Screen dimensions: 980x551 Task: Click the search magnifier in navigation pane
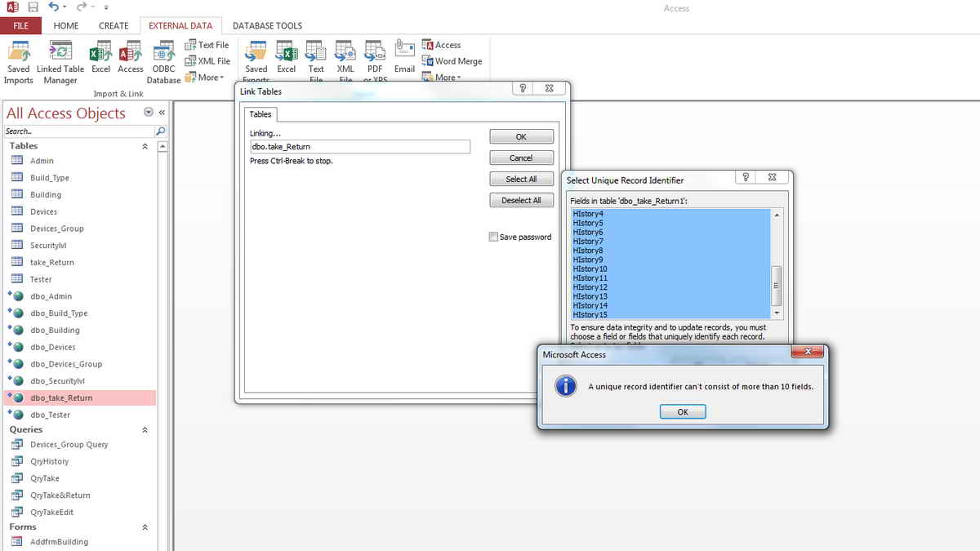160,131
